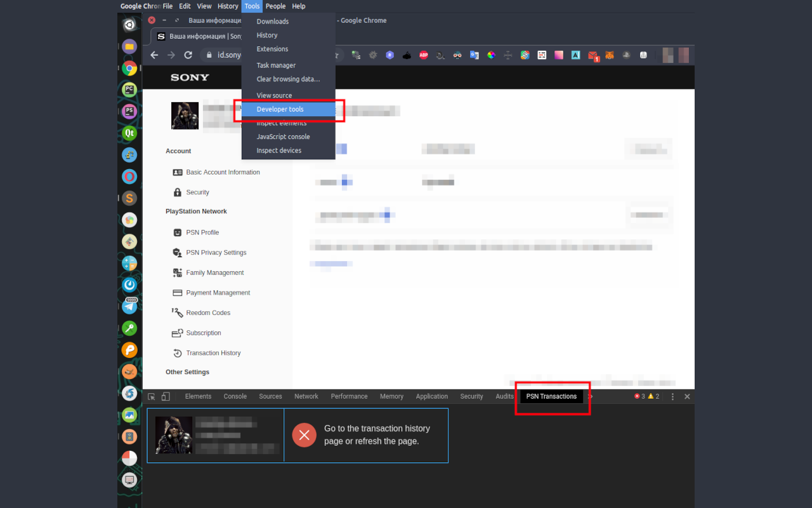Click the avatar in PSN Transactions panel
The image size is (812, 508).
[x=174, y=435]
